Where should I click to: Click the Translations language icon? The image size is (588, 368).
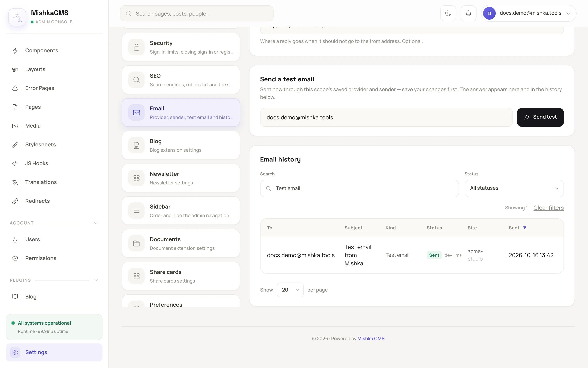pos(15,182)
